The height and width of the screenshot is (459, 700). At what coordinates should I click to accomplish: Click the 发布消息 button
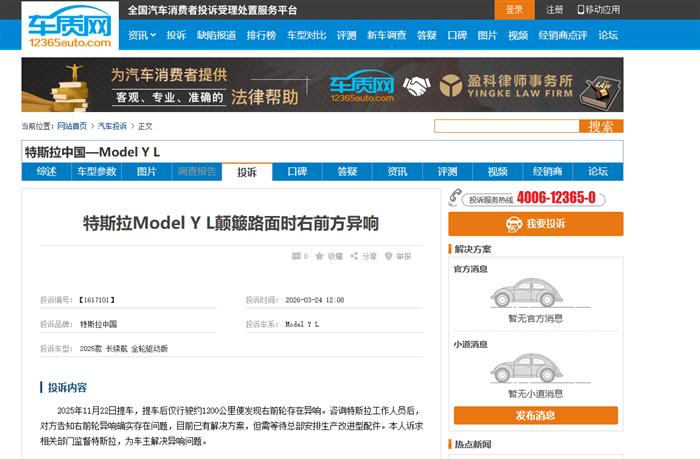coord(535,416)
